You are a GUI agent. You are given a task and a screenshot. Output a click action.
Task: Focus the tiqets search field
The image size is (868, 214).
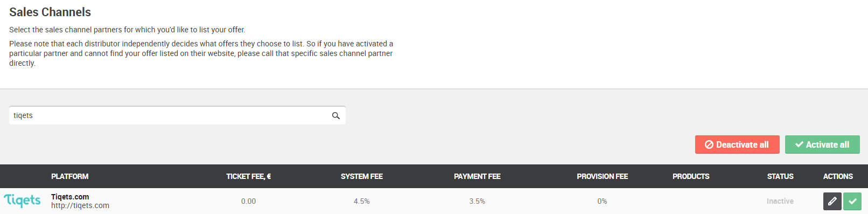click(x=177, y=115)
